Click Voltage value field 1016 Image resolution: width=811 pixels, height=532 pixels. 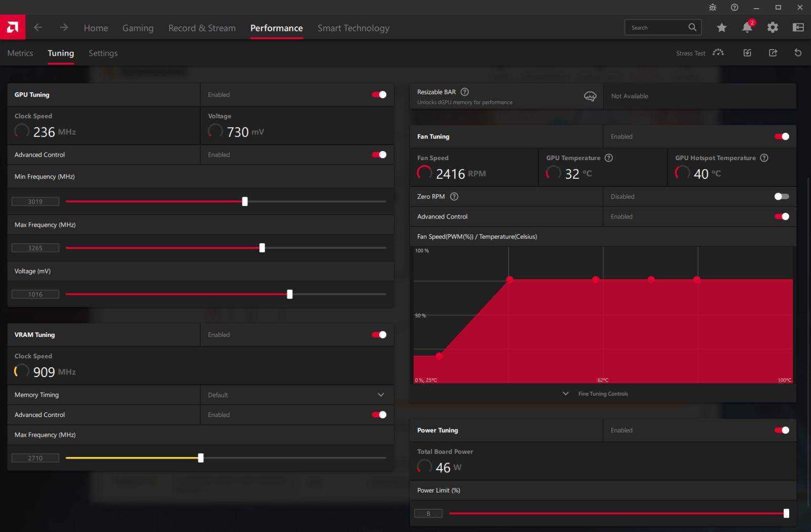35,294
